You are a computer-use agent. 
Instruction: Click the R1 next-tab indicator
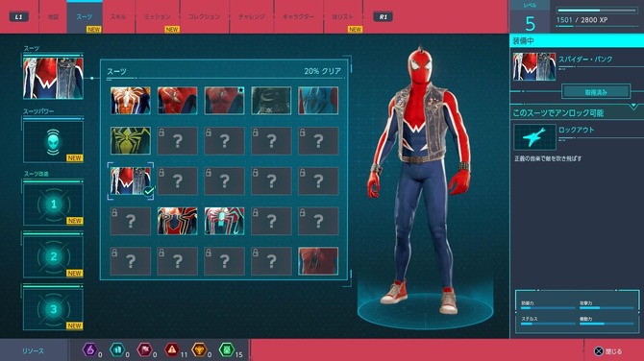coord(383,17)
